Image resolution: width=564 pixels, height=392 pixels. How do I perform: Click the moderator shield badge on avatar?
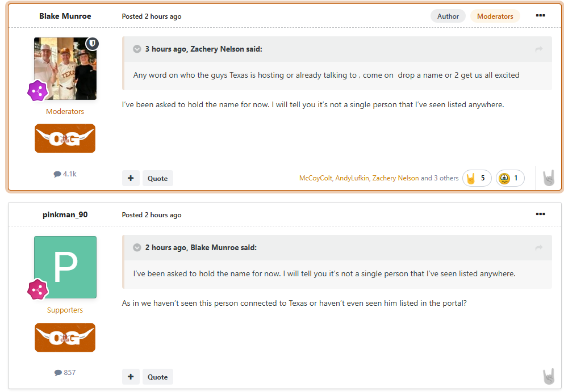point(93,44)
